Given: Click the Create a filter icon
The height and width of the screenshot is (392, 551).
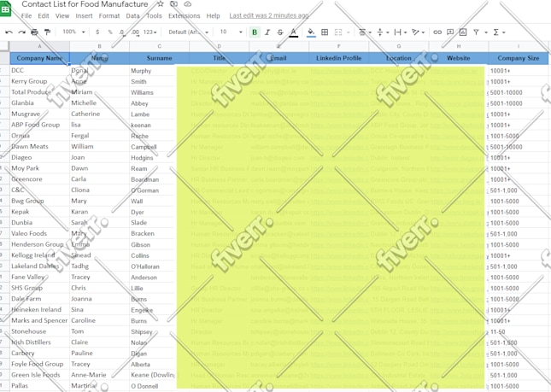Looking at the screenshot, I should tap(476, 32).
